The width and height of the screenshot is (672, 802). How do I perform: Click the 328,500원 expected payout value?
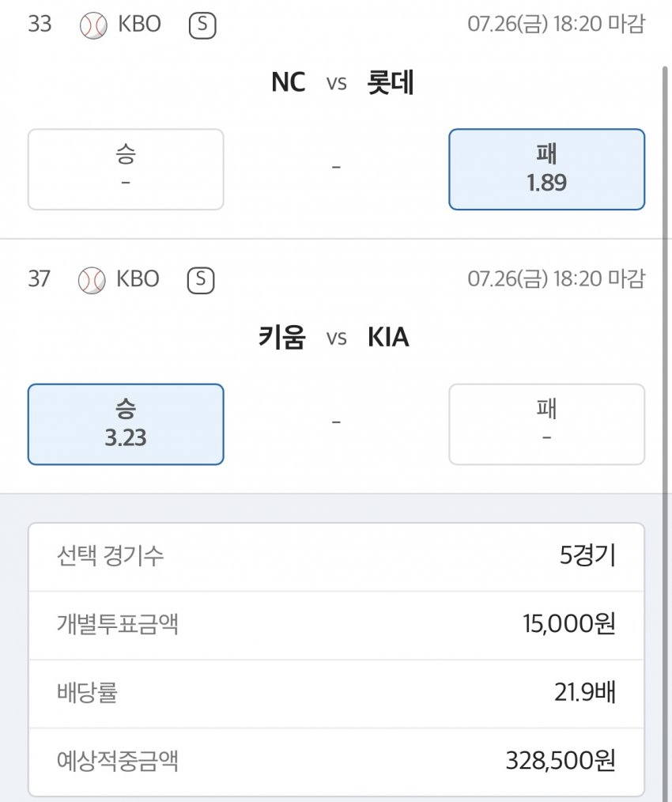[x=560, y=762]
